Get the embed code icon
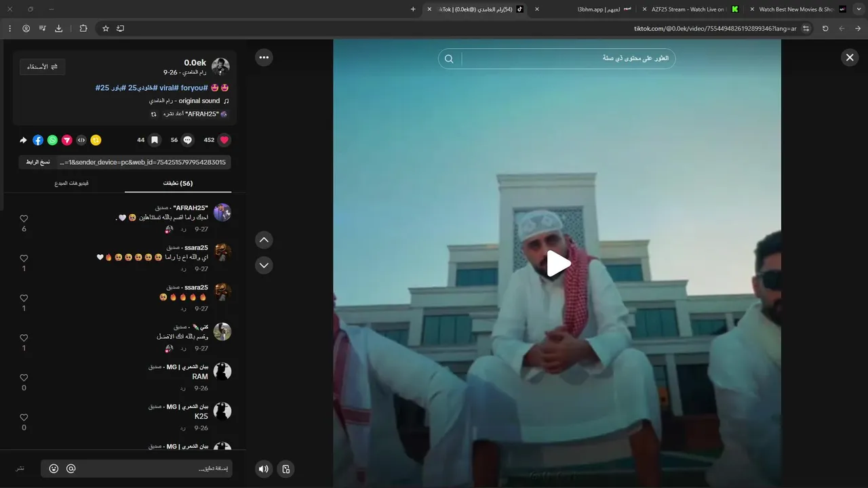868x488 pixels. pos(81,140)
